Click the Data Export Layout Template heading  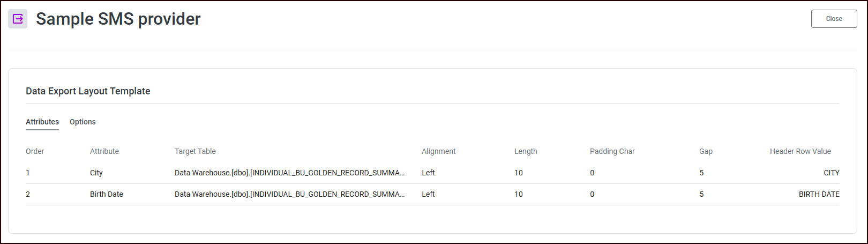[88, 91]
